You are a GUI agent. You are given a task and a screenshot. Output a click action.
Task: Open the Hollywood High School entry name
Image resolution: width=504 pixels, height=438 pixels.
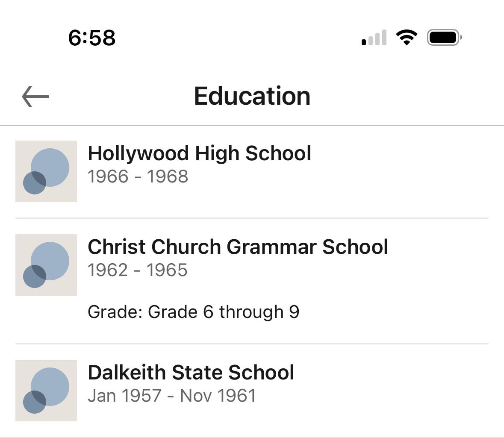click(199, 153)
